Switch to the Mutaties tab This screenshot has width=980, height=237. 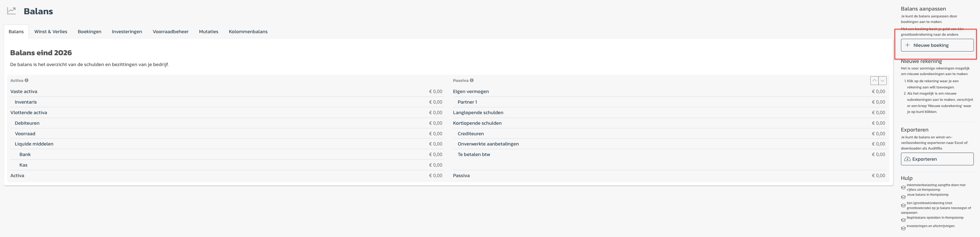point(209,32)
